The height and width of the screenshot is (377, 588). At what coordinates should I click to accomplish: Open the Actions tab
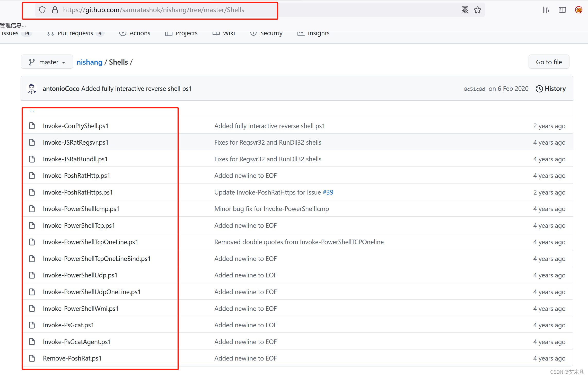coord(135,33)
